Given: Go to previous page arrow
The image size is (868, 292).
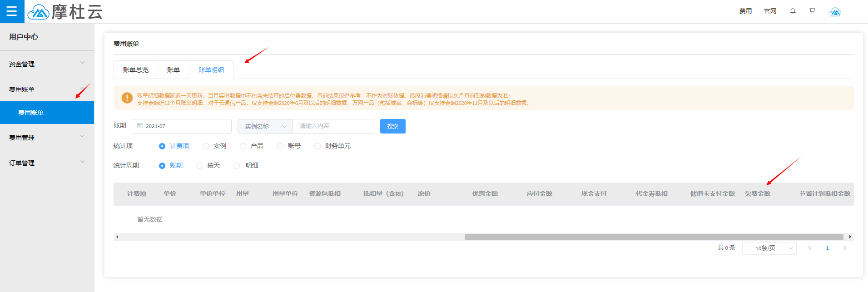Looking at the screenshot, I should pos(809,248).
